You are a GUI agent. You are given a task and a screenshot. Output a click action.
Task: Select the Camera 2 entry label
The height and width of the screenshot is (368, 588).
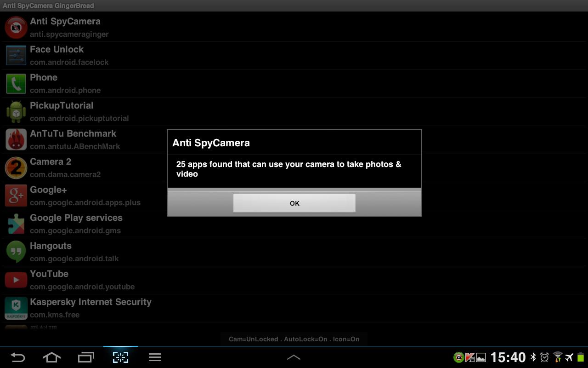click(51, 161)
